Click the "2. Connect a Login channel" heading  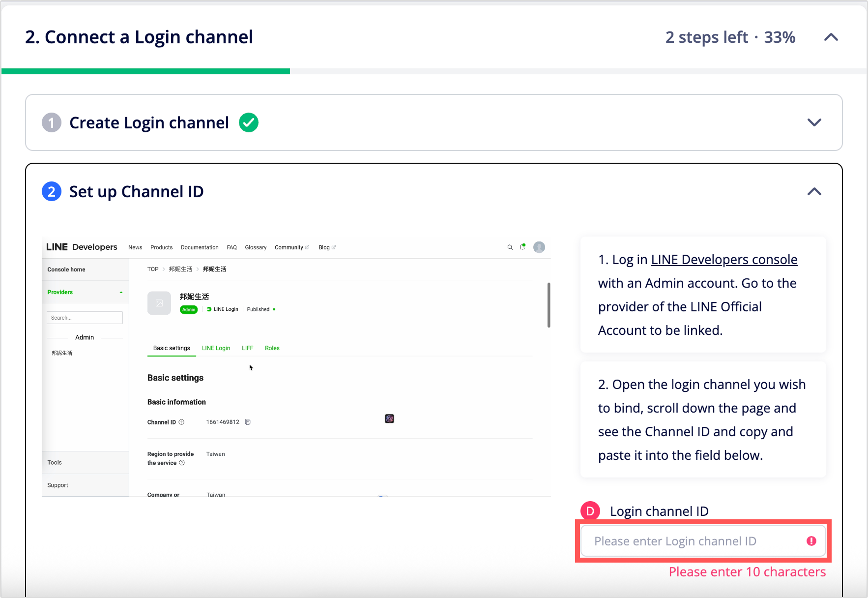pos(139,37)
